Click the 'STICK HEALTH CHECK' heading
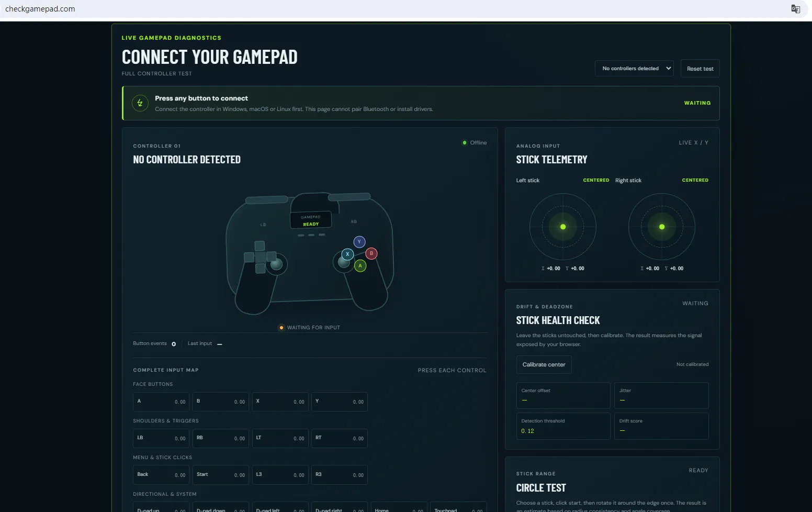This screenshot has width=812, height=512. (x=558, y=320)
